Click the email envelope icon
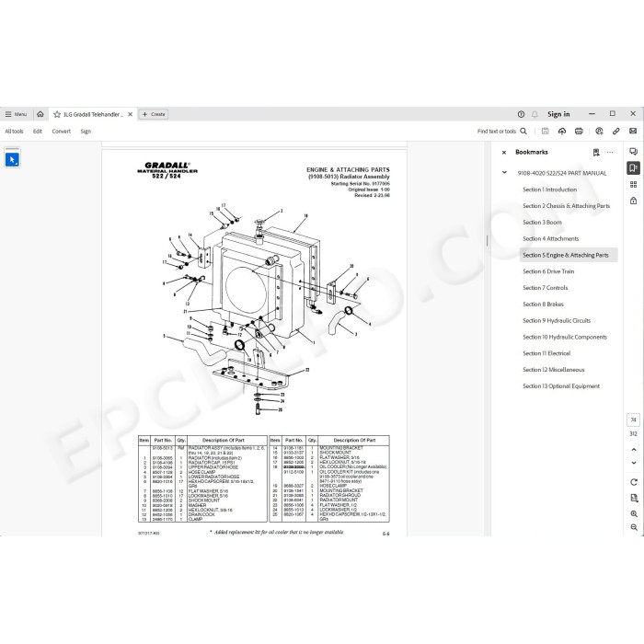644x644 pixels. [x=633, y=131]
